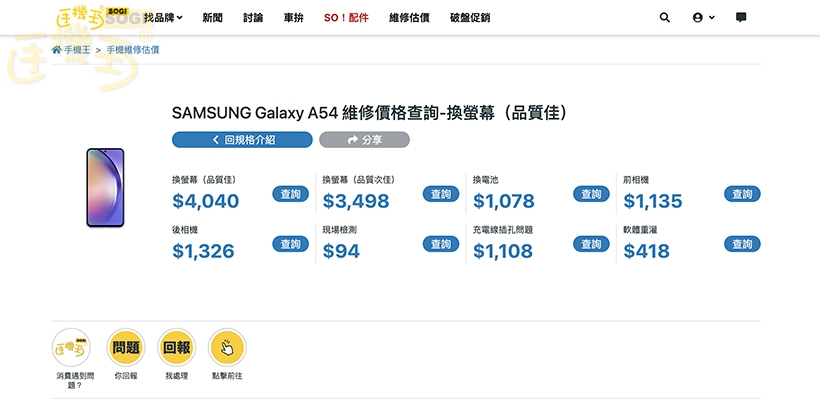
Task: Click the 手機王 mascot icon at bottom
Action: point(71,348)
